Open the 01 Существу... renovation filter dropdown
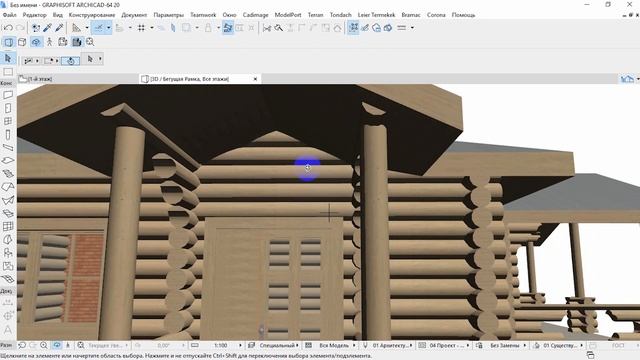Image resolution: width=640 pixels, height=360 pixels. (x=558, y=345)
